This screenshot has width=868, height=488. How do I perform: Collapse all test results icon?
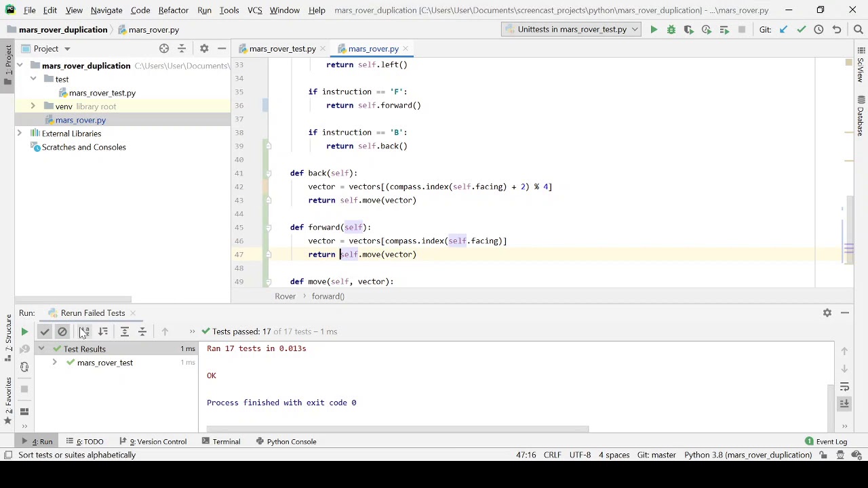(x=142, y=331)
